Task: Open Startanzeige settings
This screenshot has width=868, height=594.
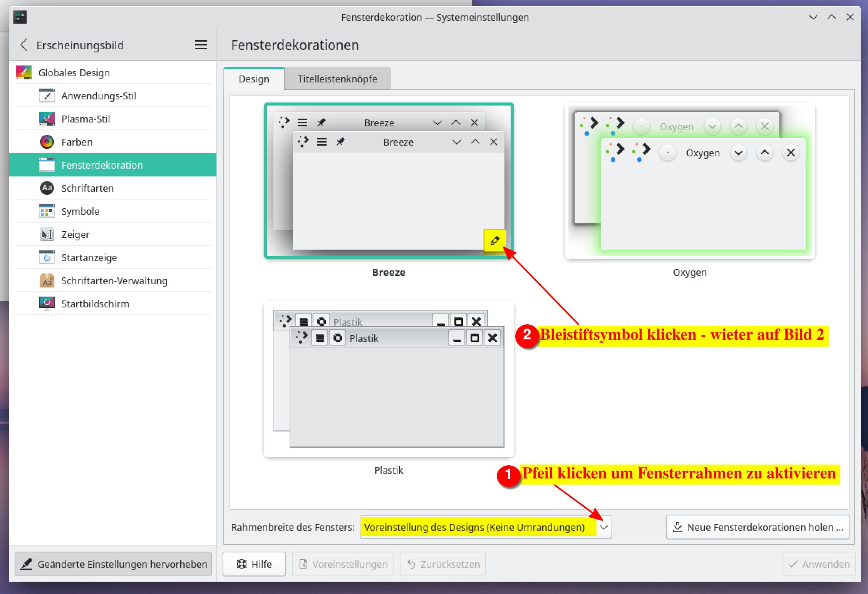Action: pyautogui.click(x=113, y=257)
